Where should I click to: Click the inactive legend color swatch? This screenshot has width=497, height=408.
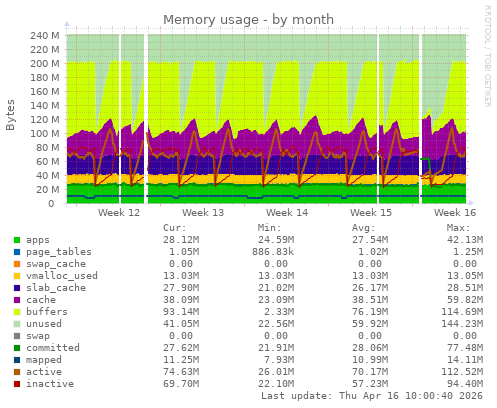point(17,384)
